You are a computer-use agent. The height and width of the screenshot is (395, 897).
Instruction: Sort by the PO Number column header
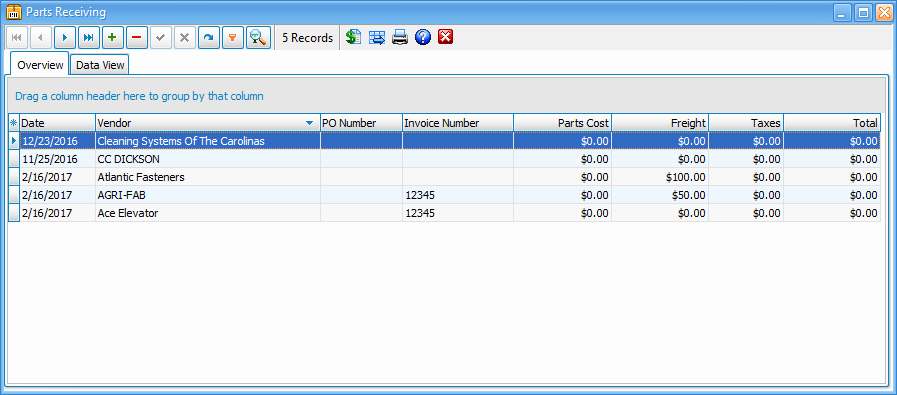[x=361, y=123]
